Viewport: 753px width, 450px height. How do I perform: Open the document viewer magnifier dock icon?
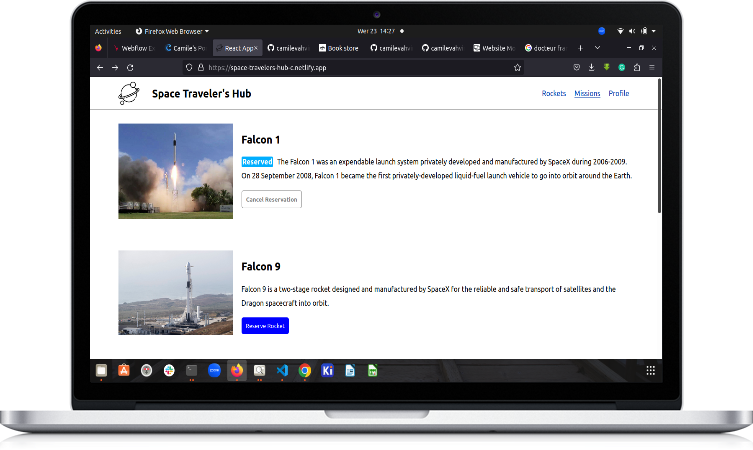[x=259, y=370]
